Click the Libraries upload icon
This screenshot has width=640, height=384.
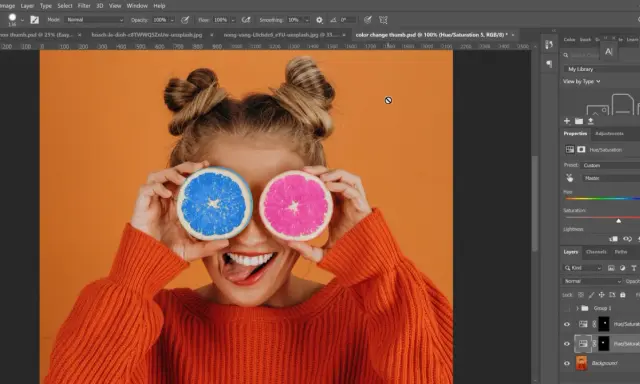(x=591, y=121)
